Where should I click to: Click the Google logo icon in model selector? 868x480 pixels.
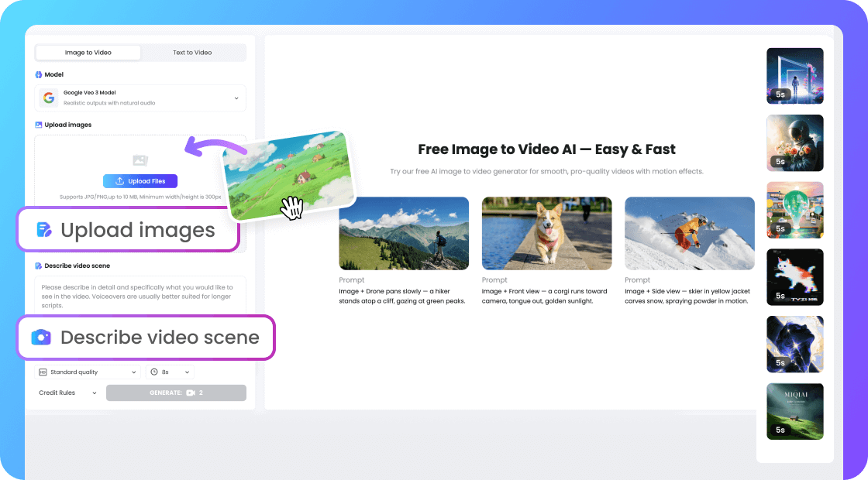(50, 98)
